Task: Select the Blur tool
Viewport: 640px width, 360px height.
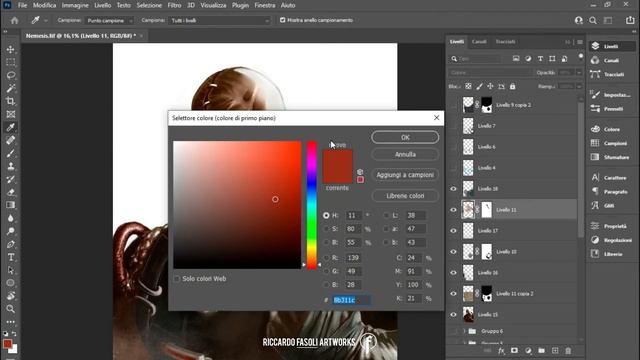Action: pos(11,218)
